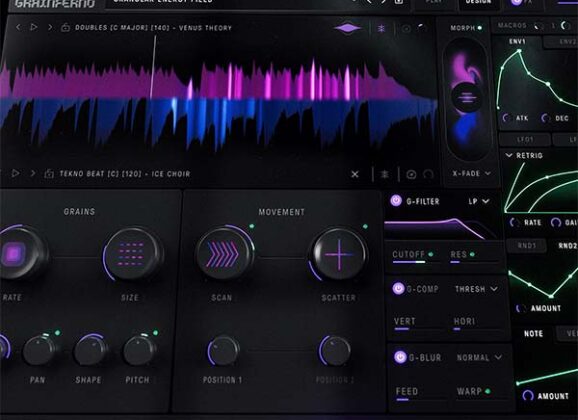This screenshot has height=420, width=578.
Task: Open sample browser folder for Doubles layer
Action: point(65,27)
